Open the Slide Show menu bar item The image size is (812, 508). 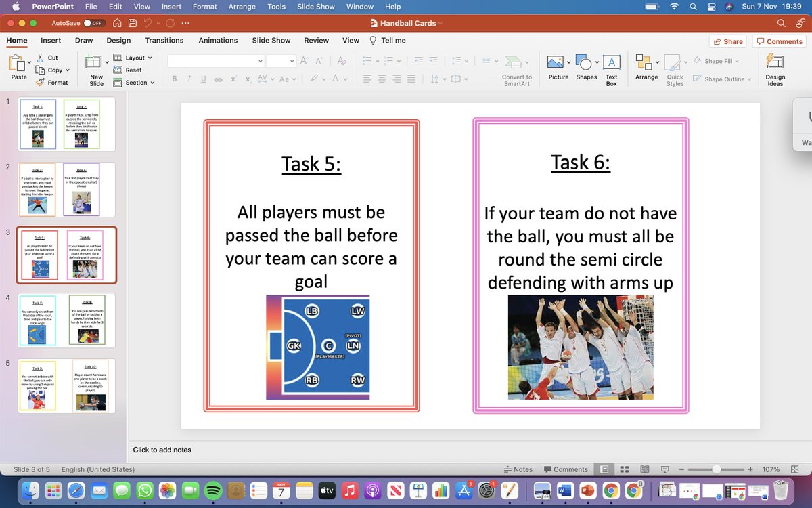coord(316,7)
